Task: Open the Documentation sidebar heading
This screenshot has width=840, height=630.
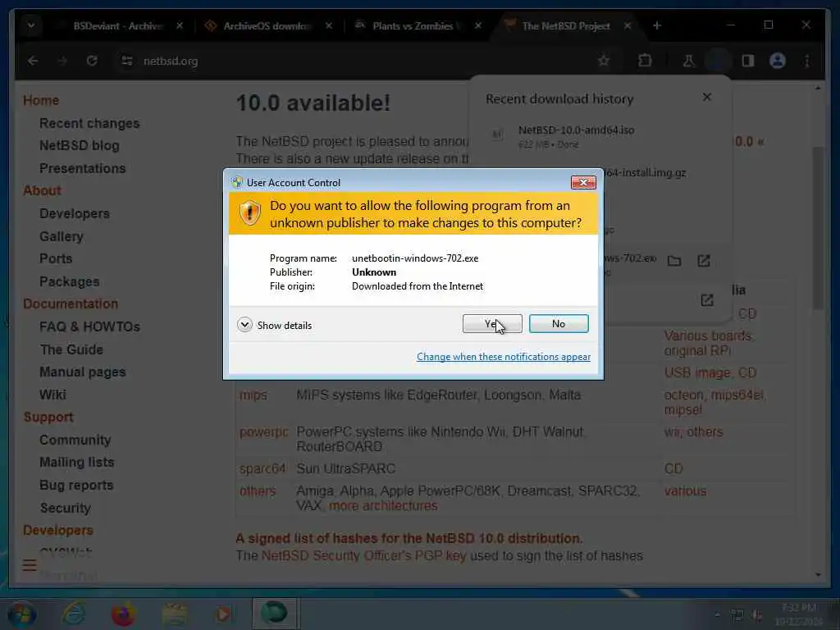Action: 71,304
